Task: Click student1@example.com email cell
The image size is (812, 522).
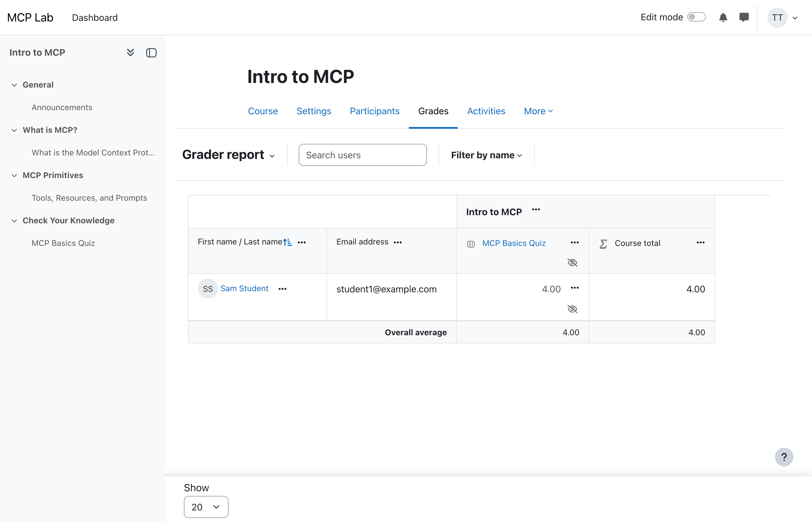Action: (x=386, y=289)
